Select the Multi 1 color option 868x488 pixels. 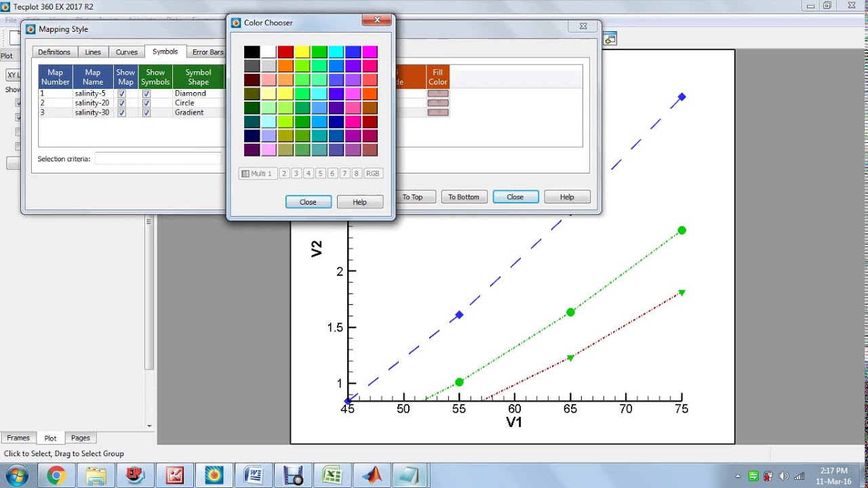pyautogui.click(x=257, y=174)
